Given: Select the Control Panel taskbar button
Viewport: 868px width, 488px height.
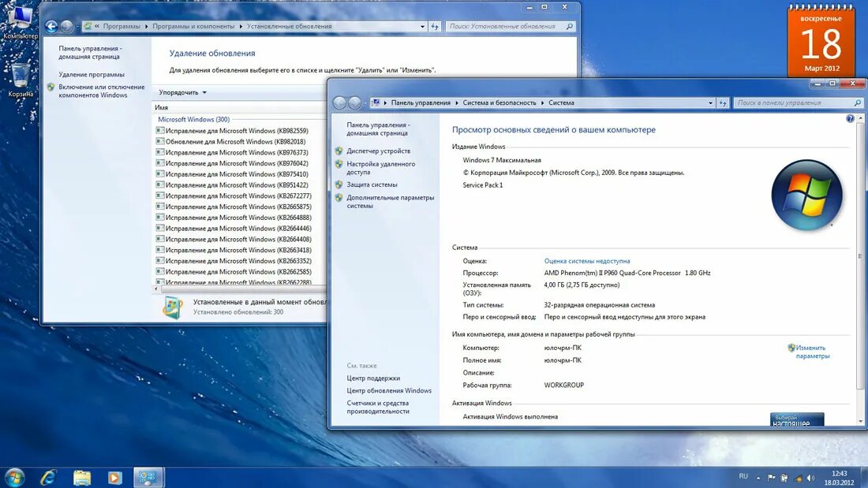Looking at the screenshot, I should pos(148,478).
